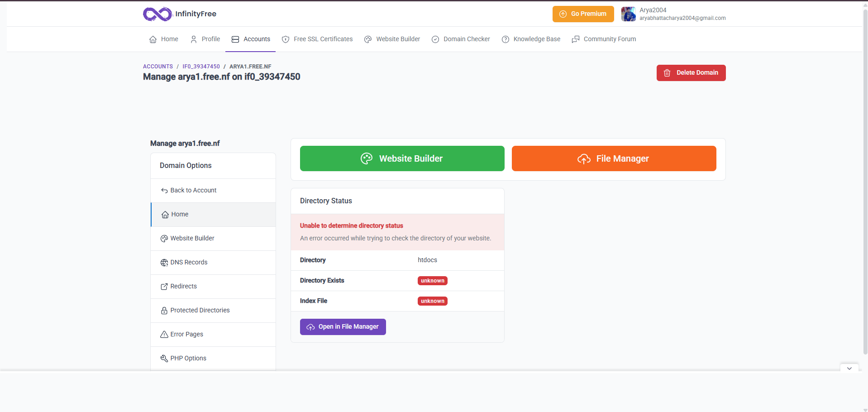This screenshot has width=868, height=412.
Task: Open the Community Forum link
Action: pos(604,39)
